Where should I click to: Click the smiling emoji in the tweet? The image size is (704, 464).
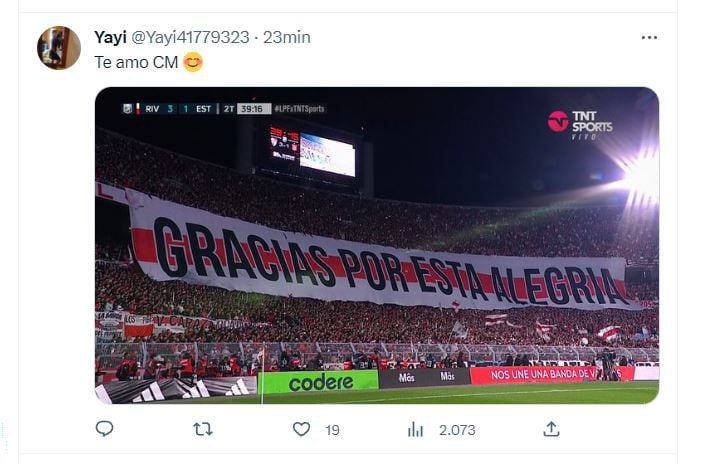193,62
